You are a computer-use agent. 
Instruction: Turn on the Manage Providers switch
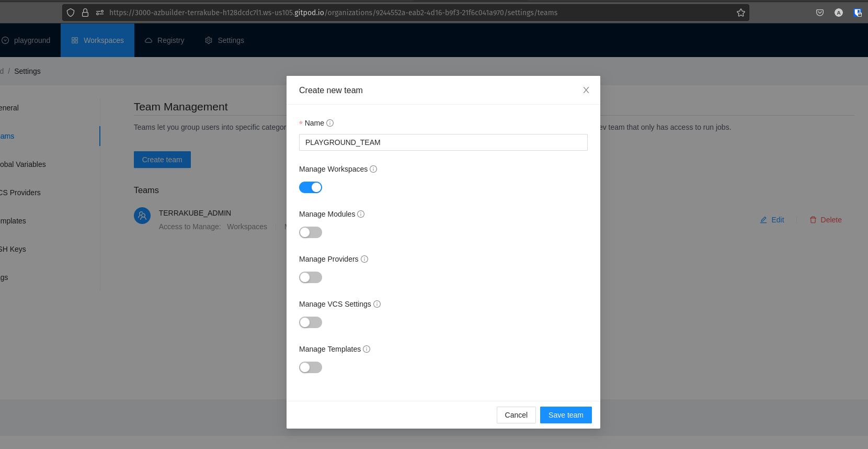[x=311, y=277]
